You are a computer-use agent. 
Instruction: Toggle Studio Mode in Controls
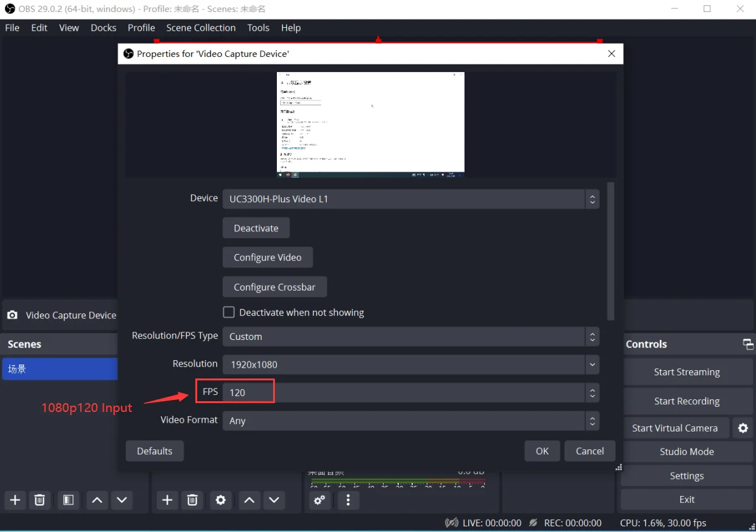tap(686, 452)
